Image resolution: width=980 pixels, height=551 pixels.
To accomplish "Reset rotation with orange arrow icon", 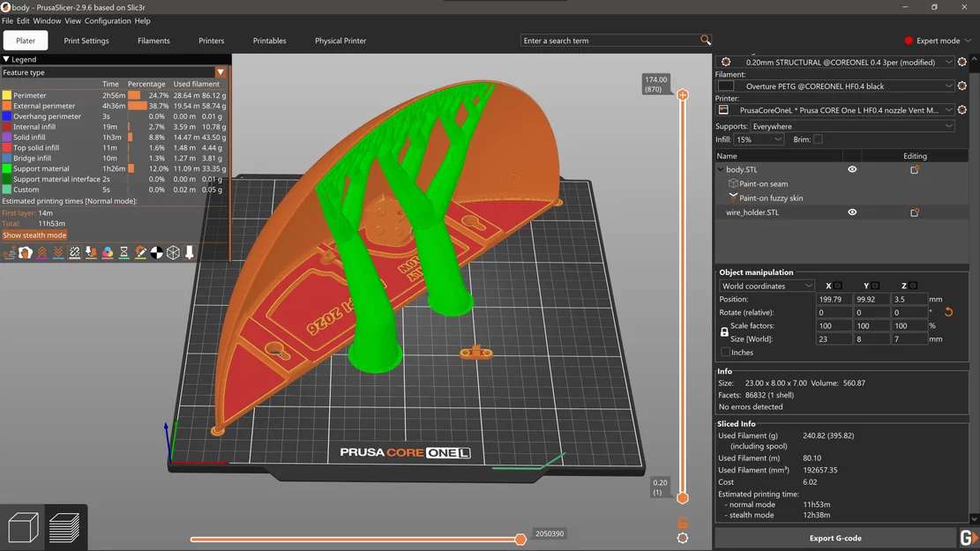I will point(948,312).
